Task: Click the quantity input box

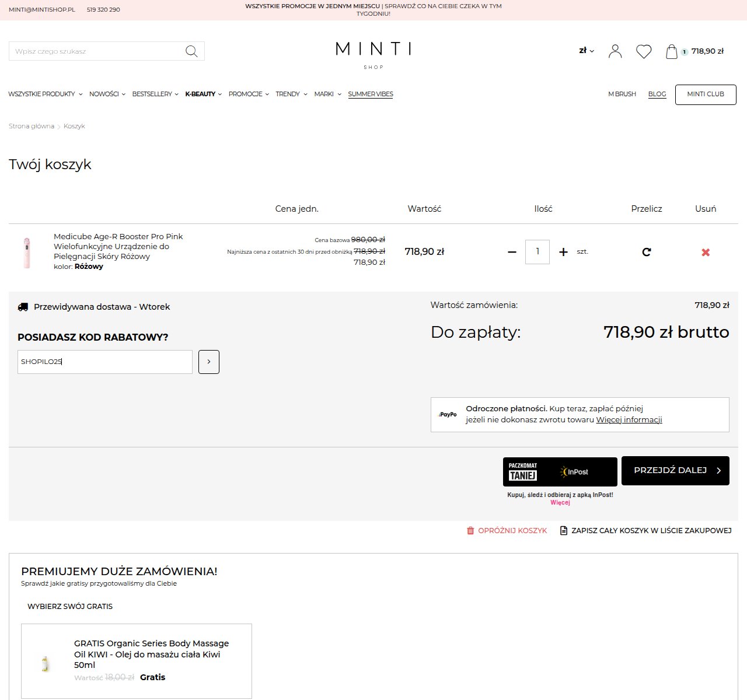Action: [537, 252]
